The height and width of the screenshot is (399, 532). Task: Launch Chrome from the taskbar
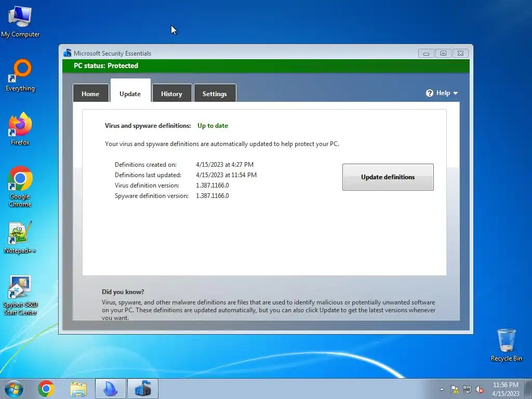coord(46,389)
